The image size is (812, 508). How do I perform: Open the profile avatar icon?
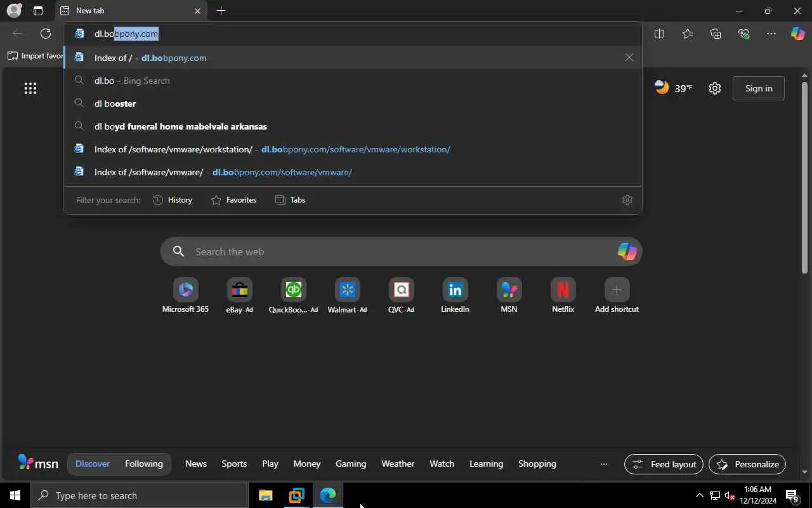tap(13, 11)
